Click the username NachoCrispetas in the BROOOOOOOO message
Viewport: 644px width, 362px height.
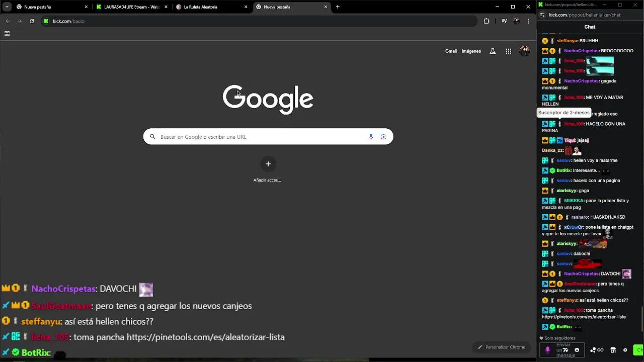coord(582,51)
